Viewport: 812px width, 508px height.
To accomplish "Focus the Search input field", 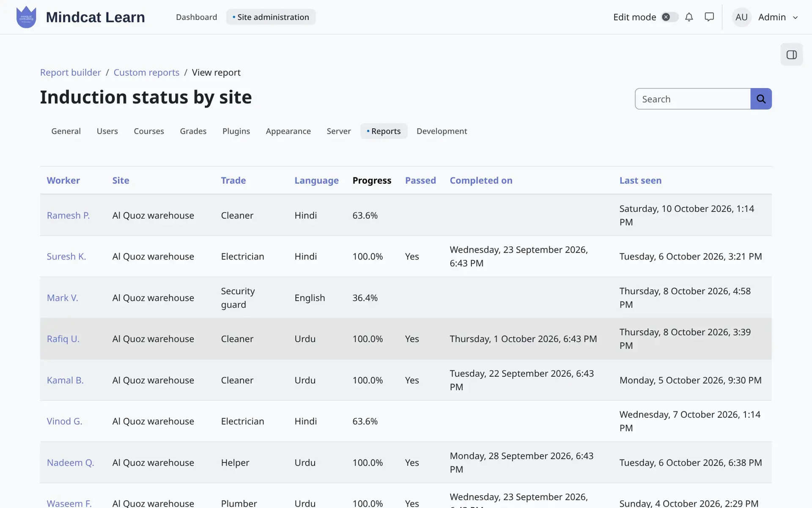I will tap(693, 99).
